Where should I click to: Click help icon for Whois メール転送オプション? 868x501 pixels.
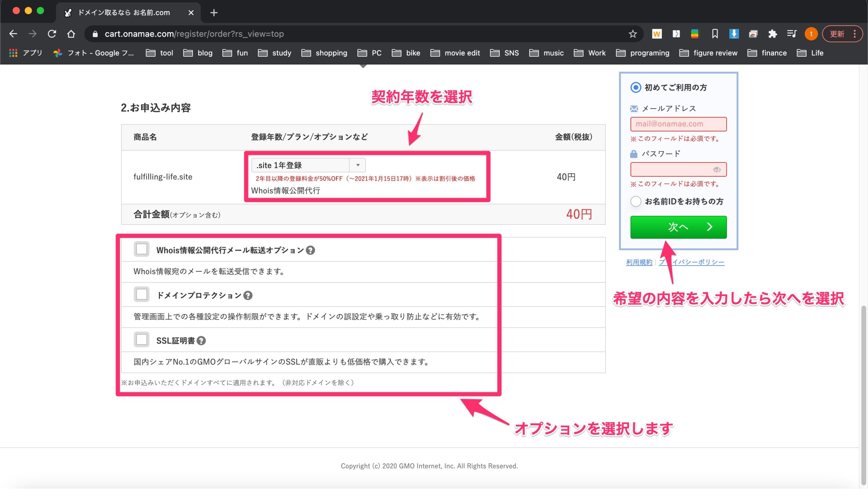click(310, 250)
